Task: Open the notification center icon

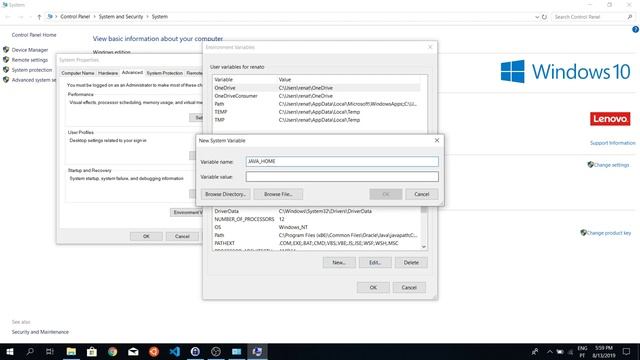Action: (x=627, y=351)
